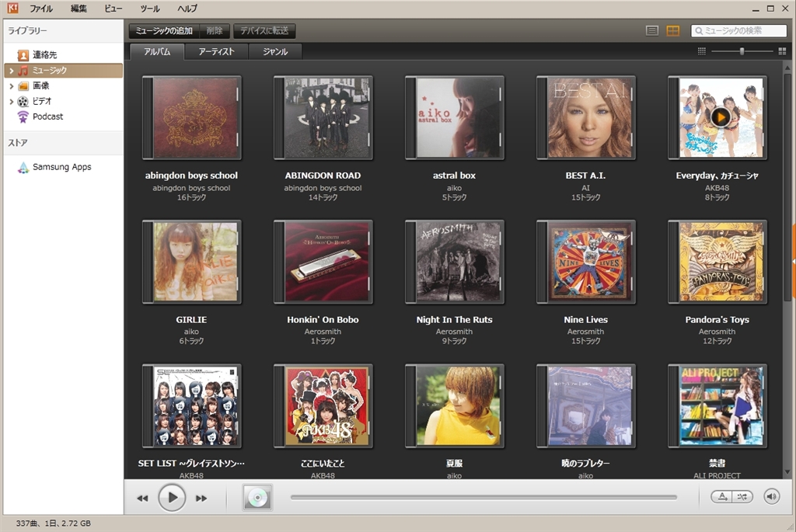796x532 pixels.
Task: Click the 削除 button
Action: pos(215,31)
